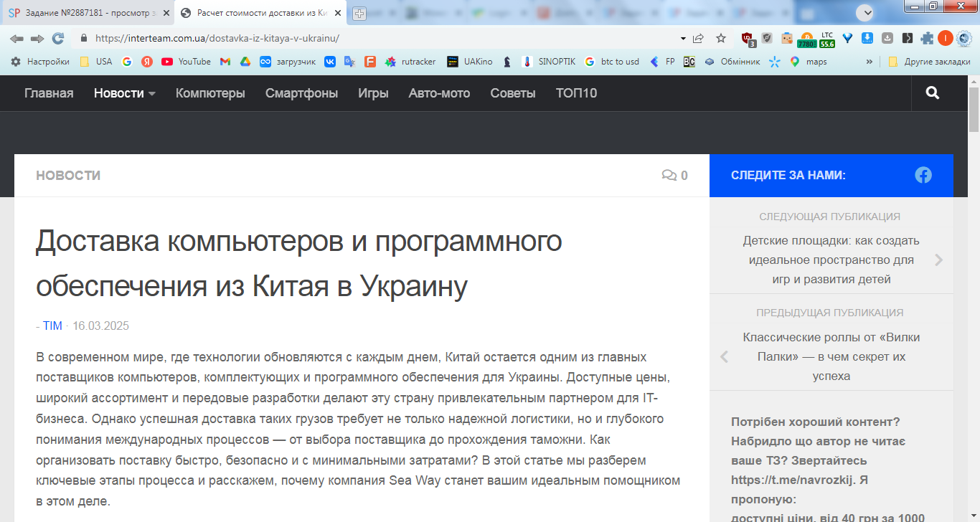
Task: Go to next publication with right chevron
Action: pyautogui.click(x=939, y=260)
